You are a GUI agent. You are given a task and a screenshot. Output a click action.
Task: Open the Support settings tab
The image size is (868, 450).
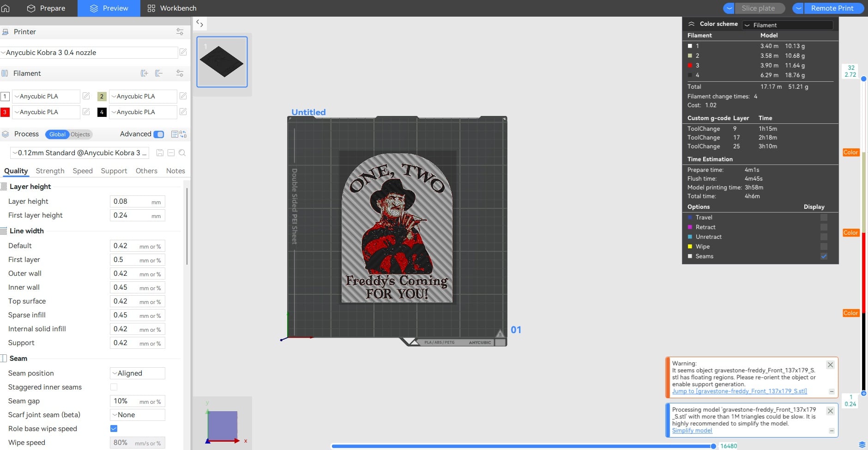pos(114,171)
